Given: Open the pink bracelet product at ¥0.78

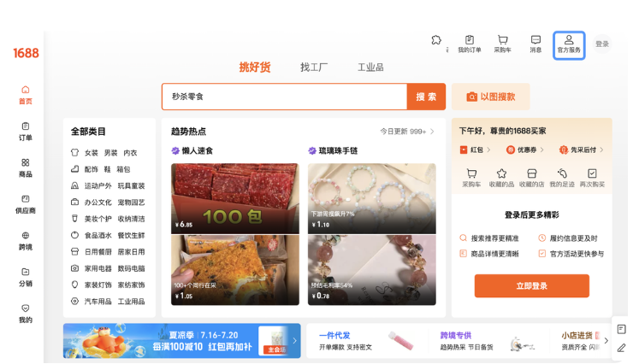Looking at the screenshot, I should tap(371, 270).
